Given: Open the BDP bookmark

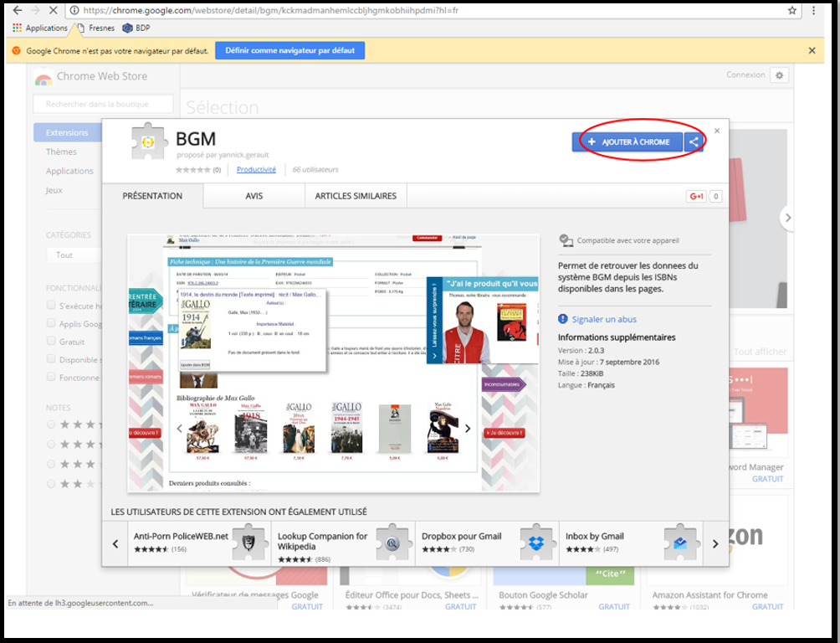Looking at the screenshot, I should [136, 28].
